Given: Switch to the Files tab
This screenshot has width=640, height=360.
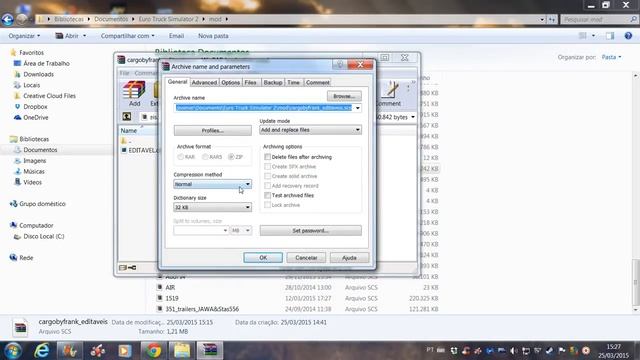Looking at the screenshot, I should point(251,82).
